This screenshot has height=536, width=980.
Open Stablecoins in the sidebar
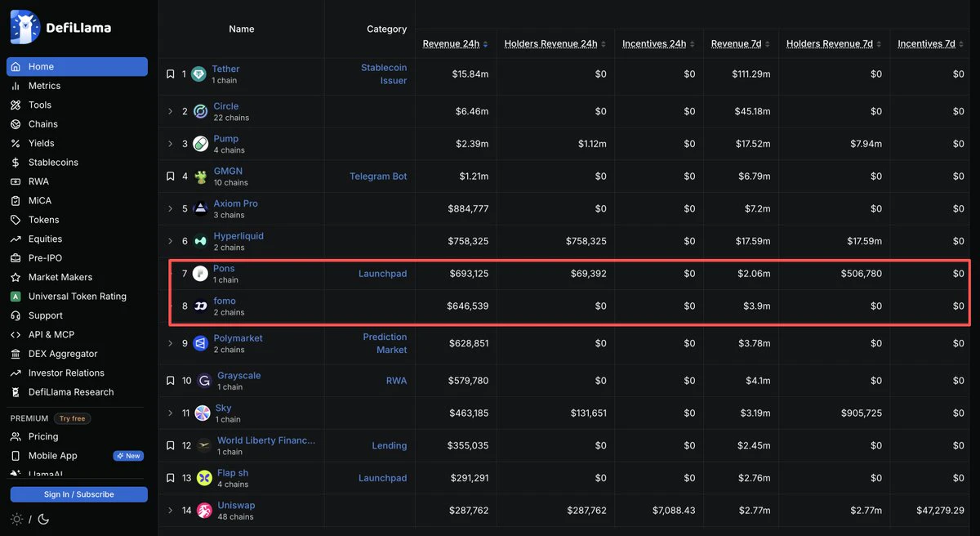pyautogui.click(x=77, y=163)
